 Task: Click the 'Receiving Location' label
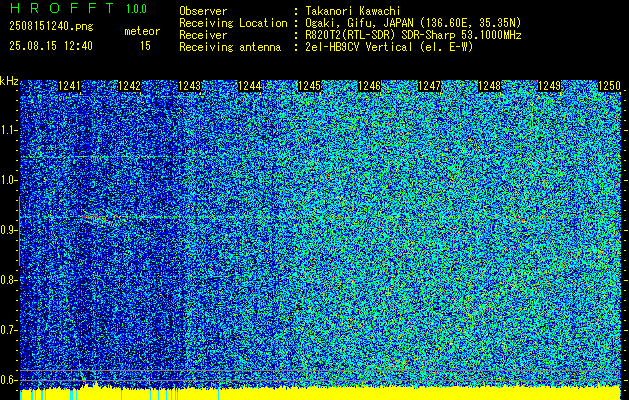point(233,23)
